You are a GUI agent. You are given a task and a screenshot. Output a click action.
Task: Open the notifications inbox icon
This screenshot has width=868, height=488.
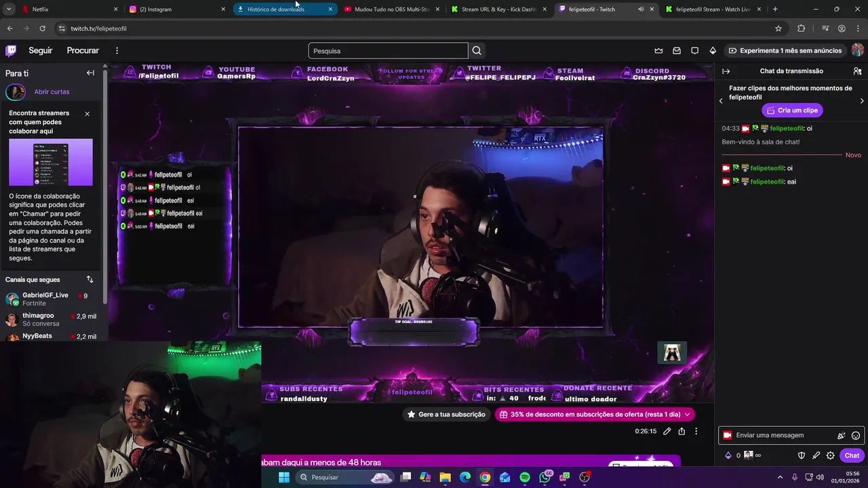click(x=677, y=51)
